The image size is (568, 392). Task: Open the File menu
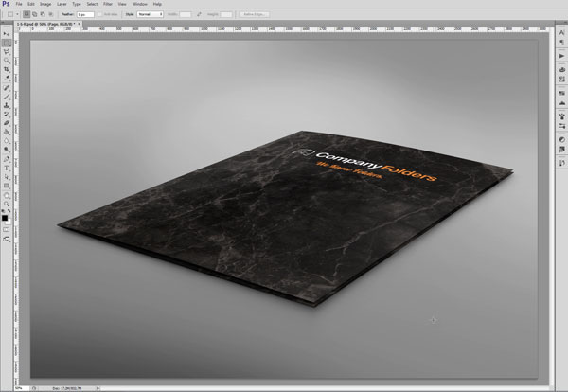click(19, 4)
